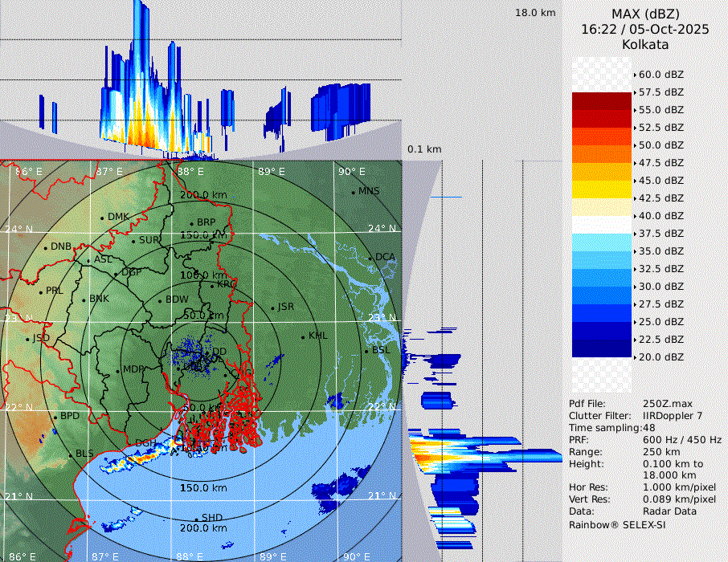
Task: Click the darkest blue 20.0–22.5 dBZ swatch
Action: (602, 348)
